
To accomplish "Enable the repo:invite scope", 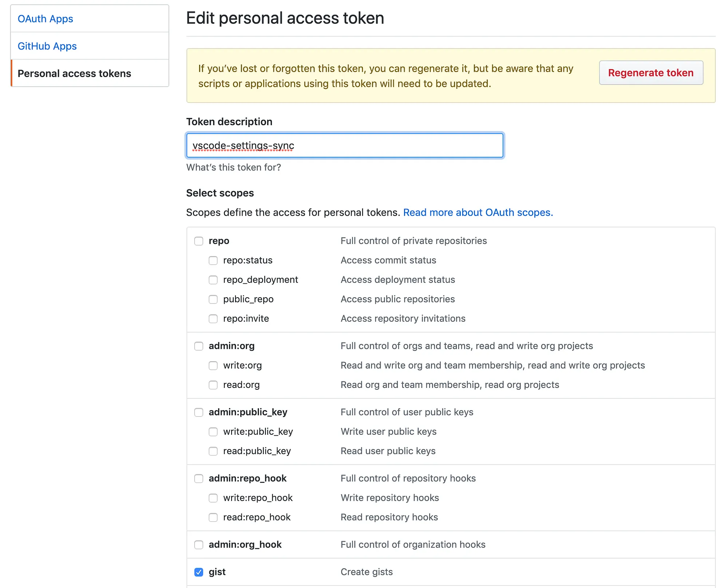I will point(213,319).
